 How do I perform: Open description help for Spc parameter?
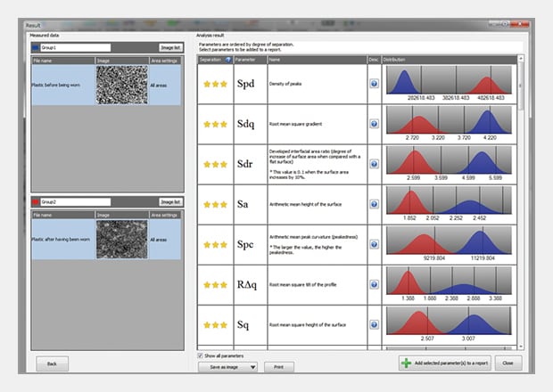(374, 244)
